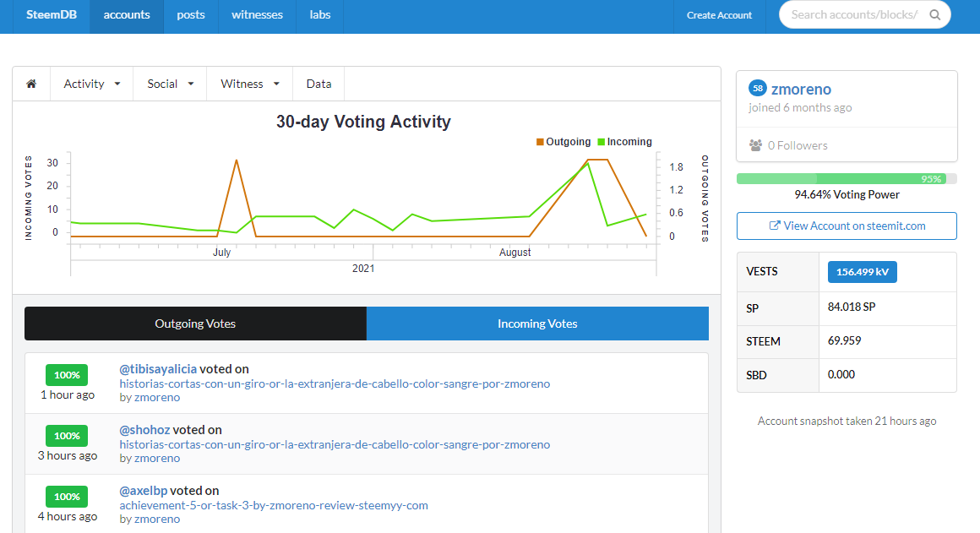The image size is (980, 533).
Task: Open labs in the top navigation
Action: point(320,15)
